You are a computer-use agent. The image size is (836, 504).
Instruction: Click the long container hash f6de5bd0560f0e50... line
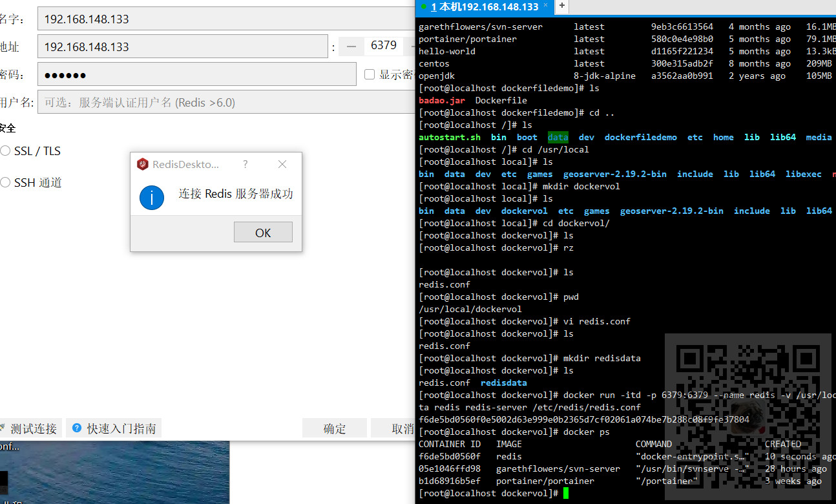[584, 419]
